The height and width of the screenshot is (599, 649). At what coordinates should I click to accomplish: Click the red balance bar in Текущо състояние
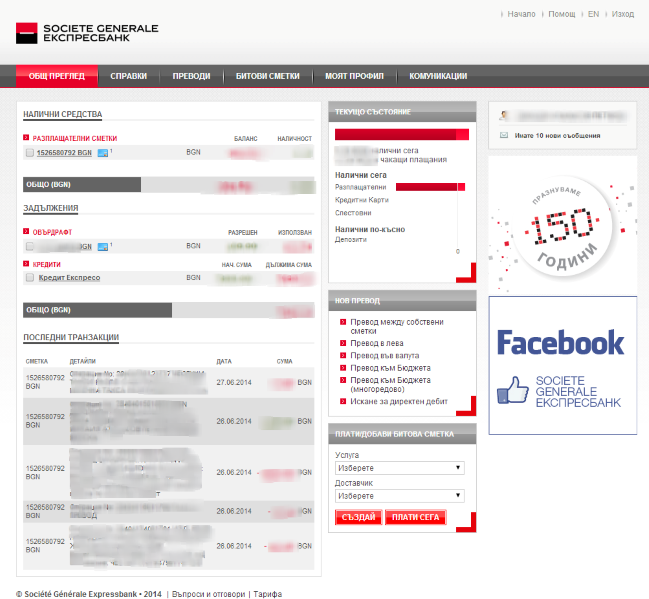(x=400, y=134)
